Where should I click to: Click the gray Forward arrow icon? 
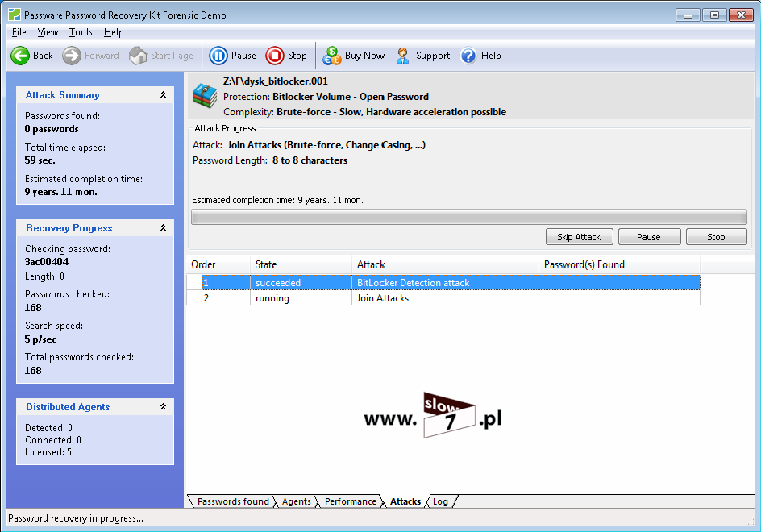71,56
